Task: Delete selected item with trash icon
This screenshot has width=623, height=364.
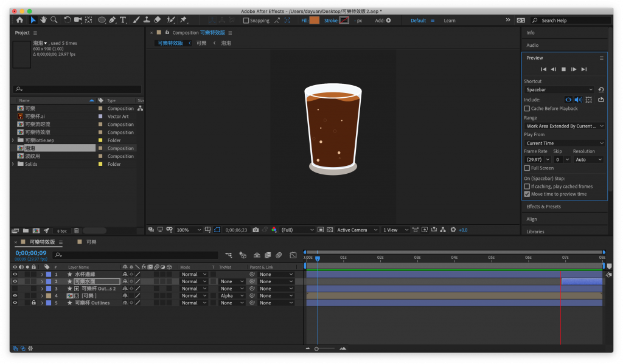Action: tap(77, 231)
